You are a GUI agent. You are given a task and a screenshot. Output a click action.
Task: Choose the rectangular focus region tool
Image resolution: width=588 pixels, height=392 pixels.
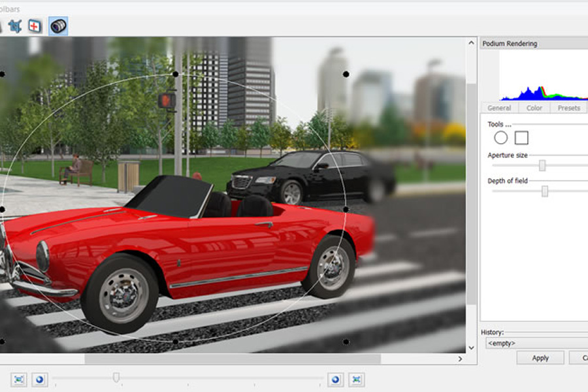[521, 138]
